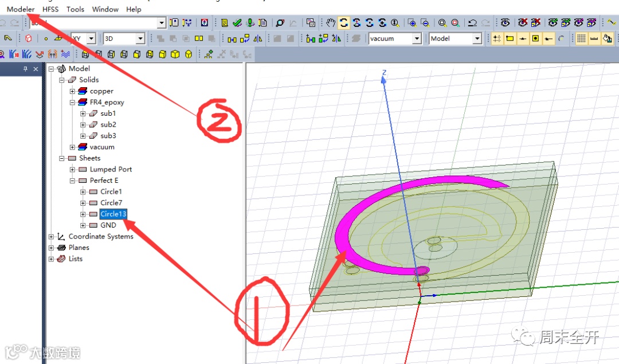Open the top toolbar combo box arrow

click(x=161, y=23)
